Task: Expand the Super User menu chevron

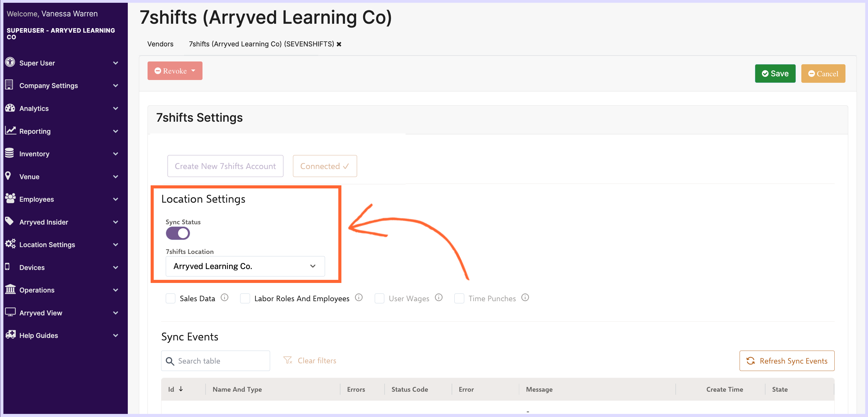Action: point(115,63)
